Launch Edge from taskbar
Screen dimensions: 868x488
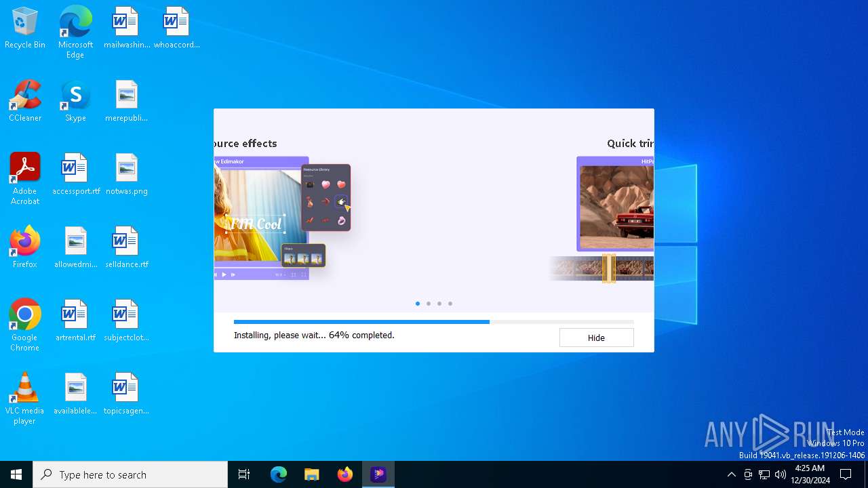(x=279, y=474)
